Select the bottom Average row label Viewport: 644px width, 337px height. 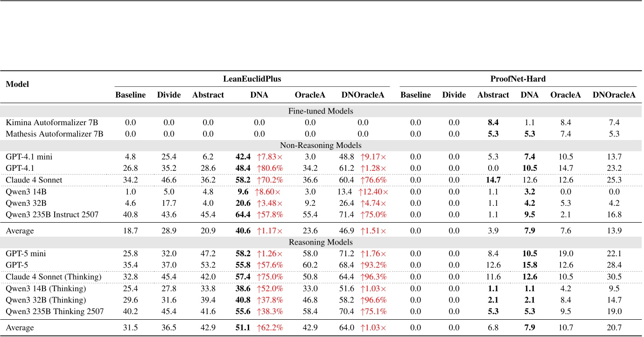coord(19,328)
